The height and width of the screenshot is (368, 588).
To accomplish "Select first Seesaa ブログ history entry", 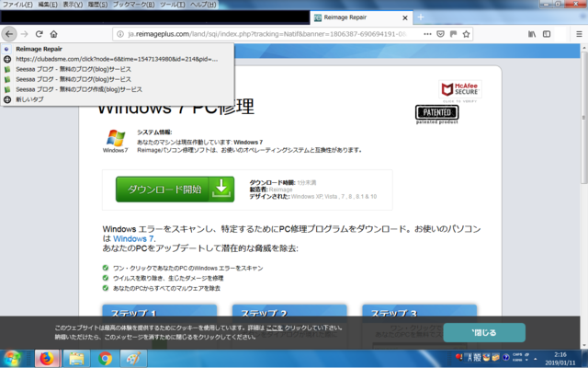I will pyautogui.click(x=117, y=69).
